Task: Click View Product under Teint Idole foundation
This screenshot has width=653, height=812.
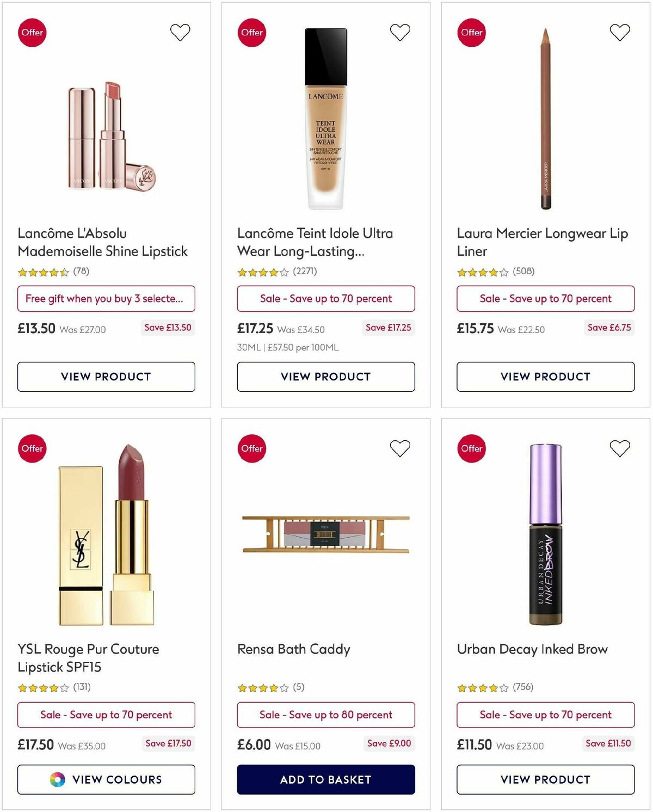Action: [325, 376]
